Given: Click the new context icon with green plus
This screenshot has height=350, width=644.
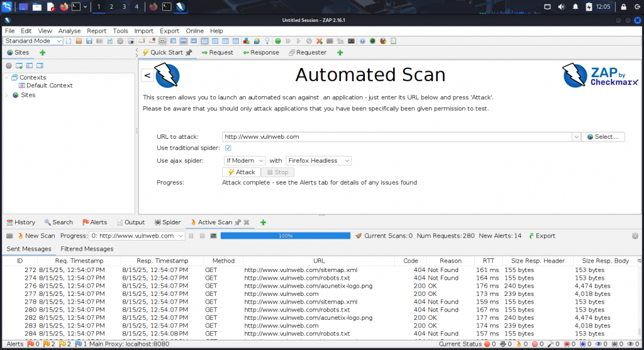Looking at the screenshot, I should pyautogui.click(x=19, y=65).
